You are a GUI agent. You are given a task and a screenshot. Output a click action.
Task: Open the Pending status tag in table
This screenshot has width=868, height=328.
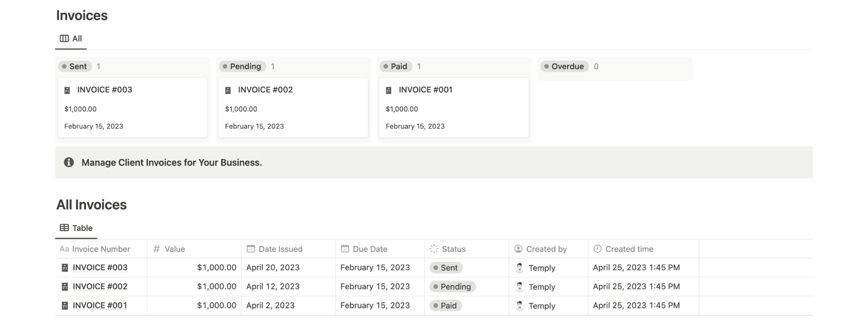coord(452,287)
